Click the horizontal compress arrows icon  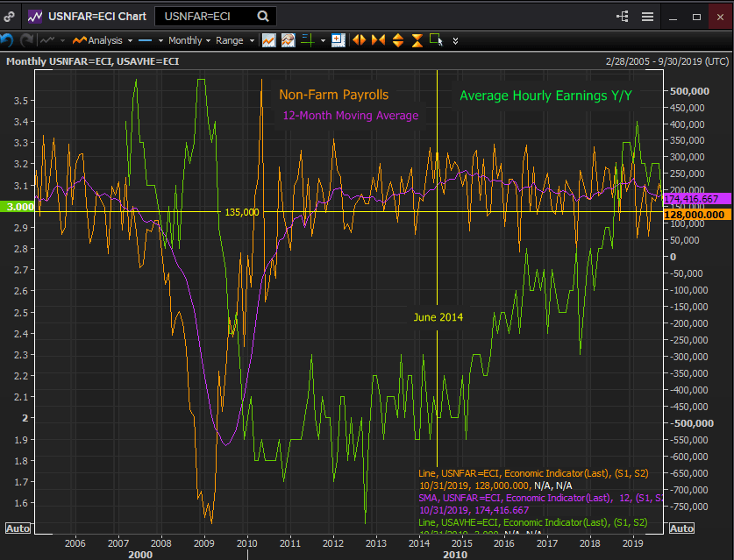click(378, 40)
